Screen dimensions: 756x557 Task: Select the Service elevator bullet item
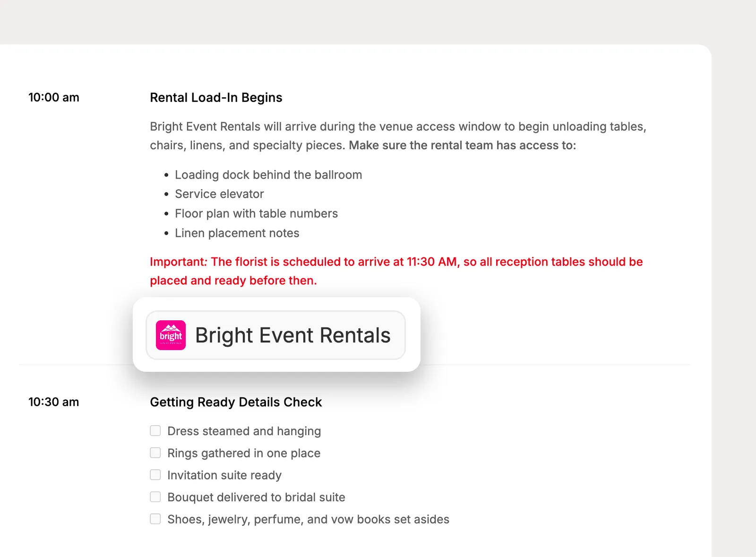pyautogui.click(x=219, y=194)
